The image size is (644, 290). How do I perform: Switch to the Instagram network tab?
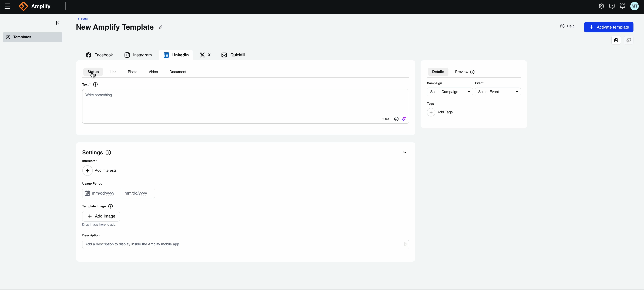coord(138,55)
